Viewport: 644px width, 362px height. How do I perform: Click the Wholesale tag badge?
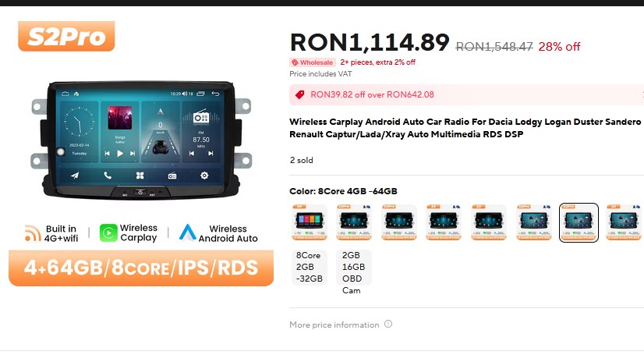(x=313, y=62)
